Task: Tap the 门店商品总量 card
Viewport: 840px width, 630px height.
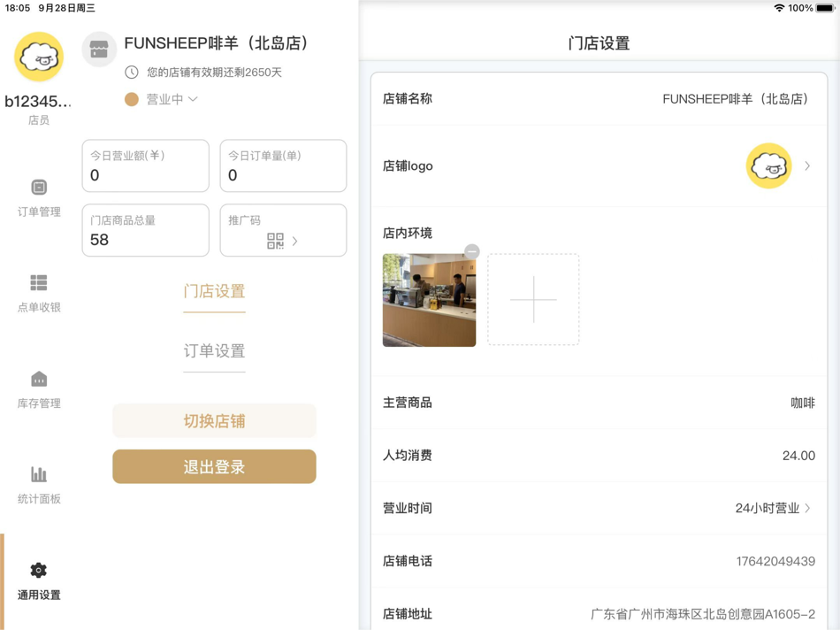Action: tap(145, 230)
